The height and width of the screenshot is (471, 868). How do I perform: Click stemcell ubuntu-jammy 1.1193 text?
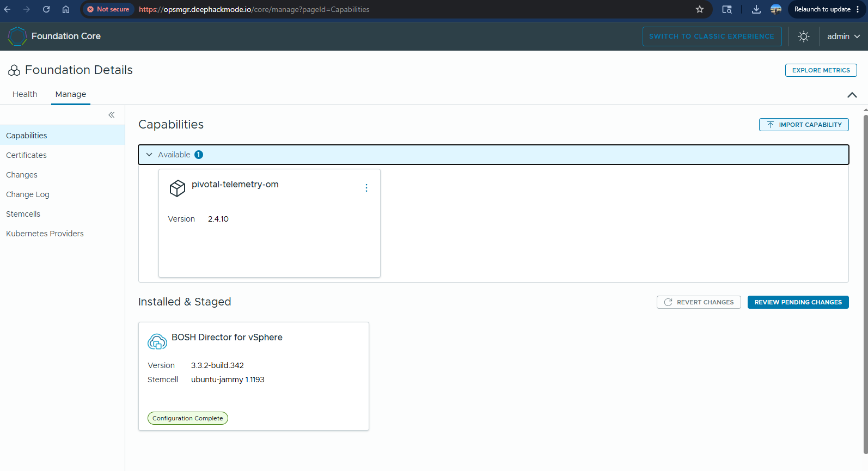(x=228, y=380)
